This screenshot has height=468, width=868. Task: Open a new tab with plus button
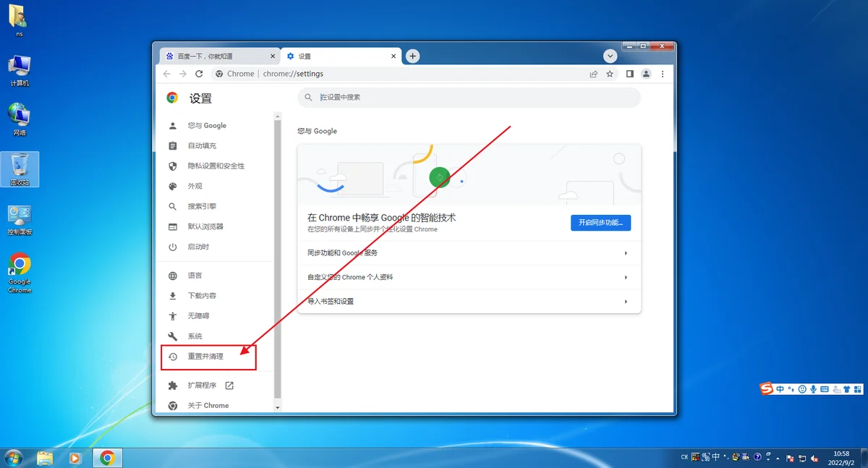412,56
